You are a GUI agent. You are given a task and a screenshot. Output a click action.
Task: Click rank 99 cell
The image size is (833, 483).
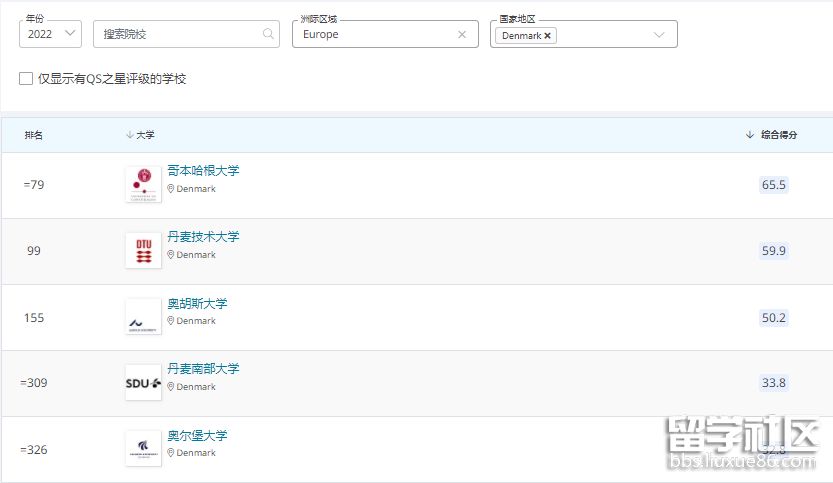pyautogui.click(x=33, y=251)
